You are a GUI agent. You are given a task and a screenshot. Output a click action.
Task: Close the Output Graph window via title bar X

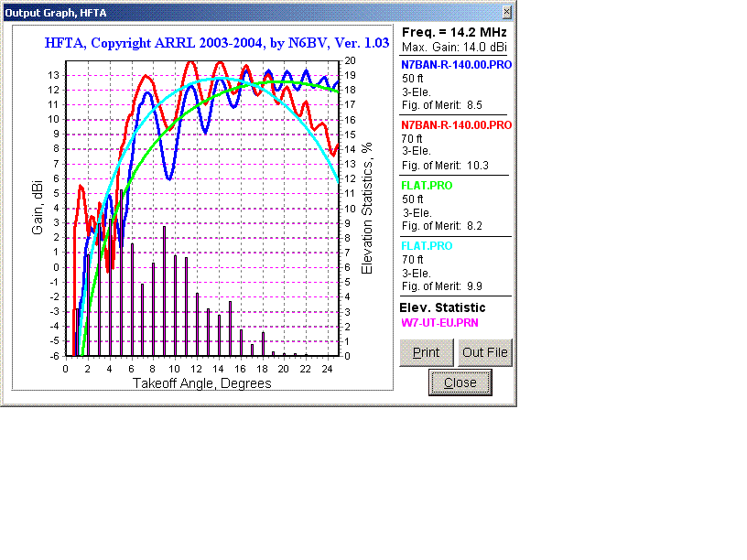pos(507,12)
